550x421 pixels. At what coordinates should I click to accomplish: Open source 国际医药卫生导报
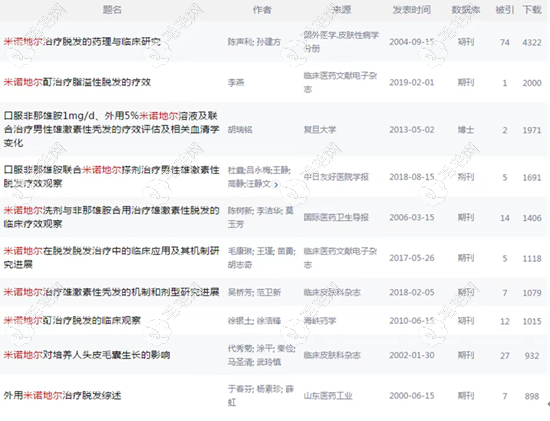[x=336, y=218]
